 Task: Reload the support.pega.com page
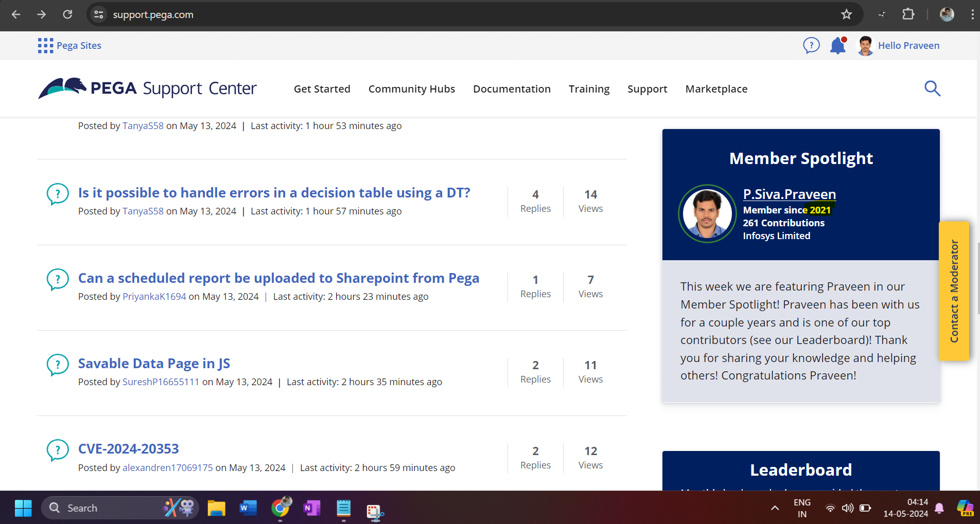click(67, 14)
